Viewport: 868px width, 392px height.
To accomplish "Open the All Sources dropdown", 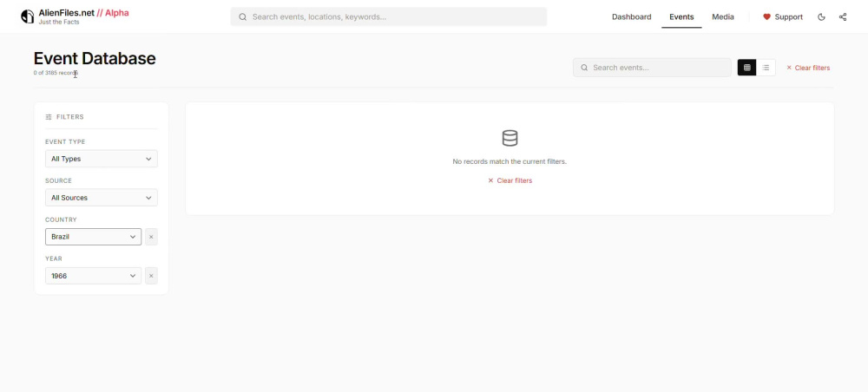I will click(x=102, y=198).
